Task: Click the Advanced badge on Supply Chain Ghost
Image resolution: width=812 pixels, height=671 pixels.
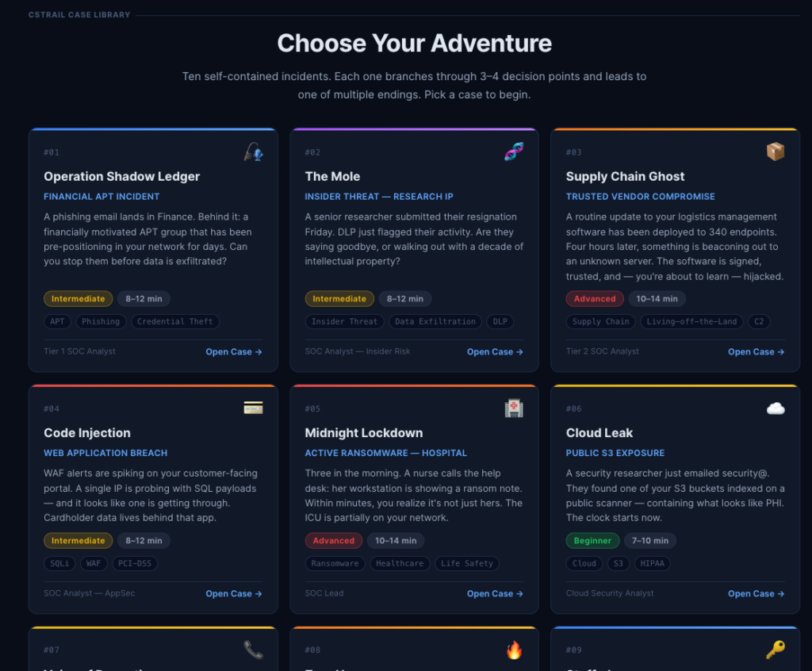Action: [595, 299]
